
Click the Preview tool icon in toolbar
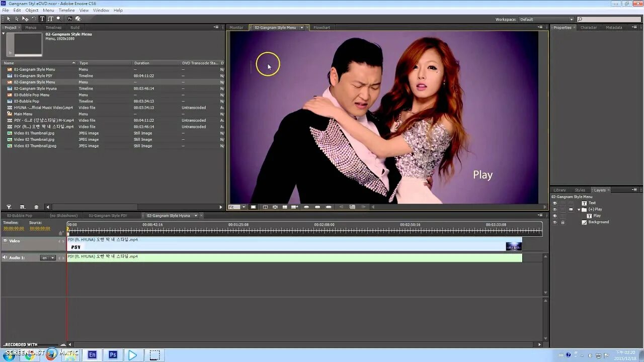point(78,19)
